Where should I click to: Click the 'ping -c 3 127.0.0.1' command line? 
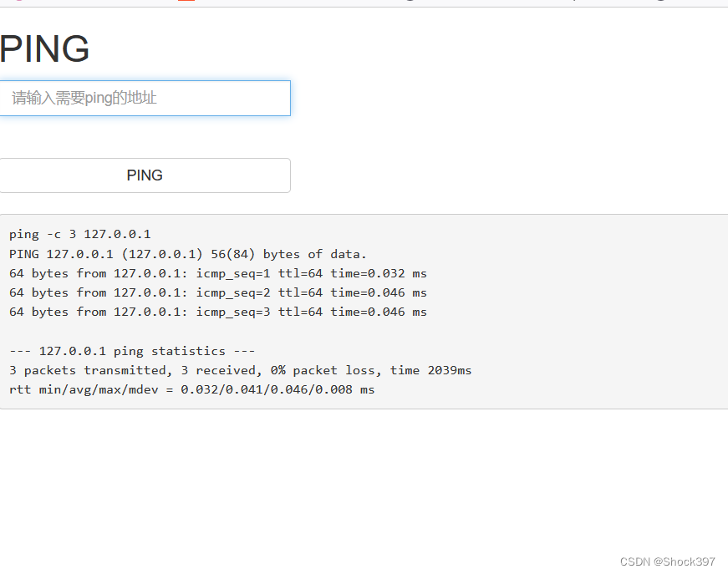pos(80,234)
